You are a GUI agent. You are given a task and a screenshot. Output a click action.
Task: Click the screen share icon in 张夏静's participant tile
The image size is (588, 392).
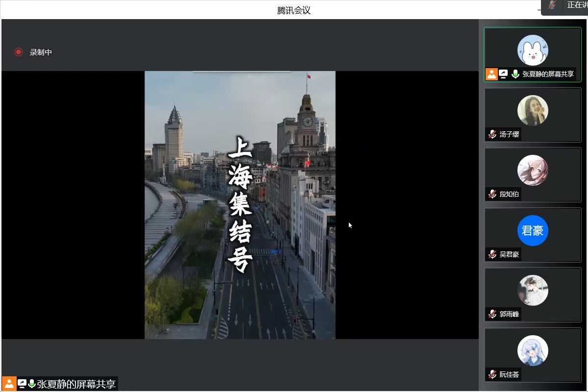tap(503, 74)
